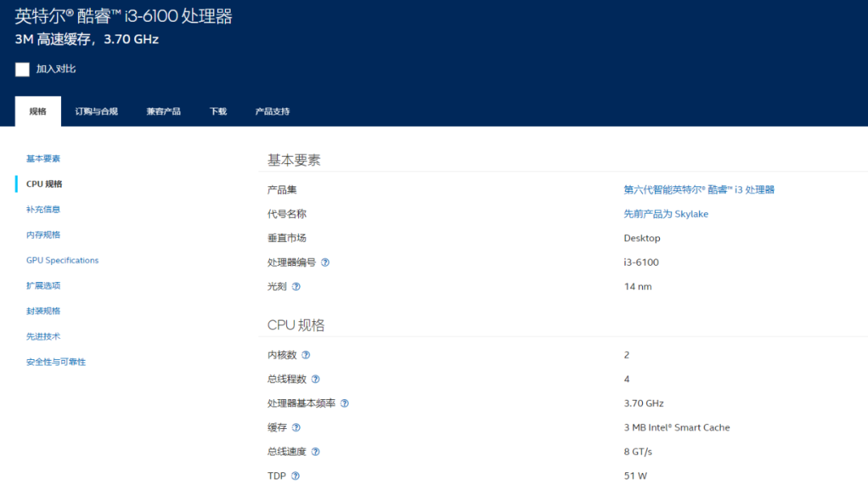Click the 总线程数 label text
868x490 pixels.
point(287,379)
